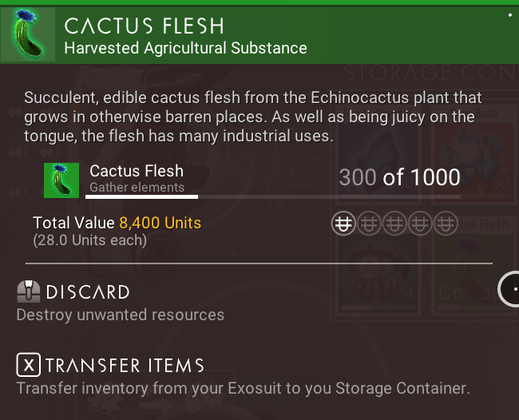Viewport: 519px width, 420px height.
Task: Click the Cactus Flesh stack progress bar
Action: [273, 197]
